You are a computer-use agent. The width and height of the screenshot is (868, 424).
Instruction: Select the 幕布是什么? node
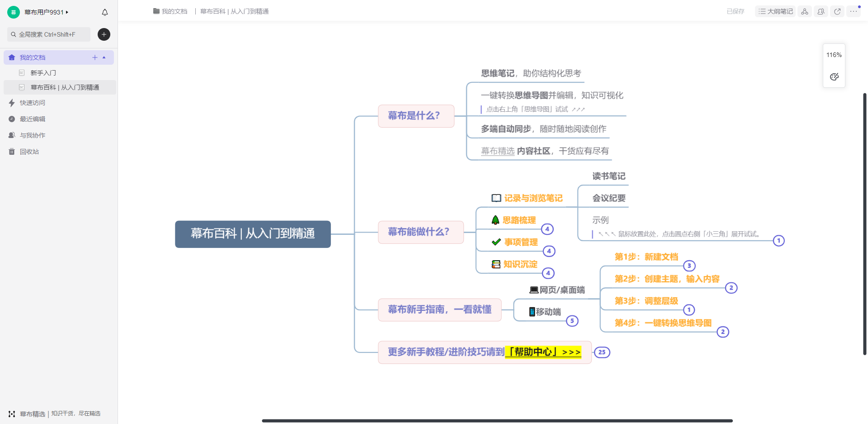(416, 116)
